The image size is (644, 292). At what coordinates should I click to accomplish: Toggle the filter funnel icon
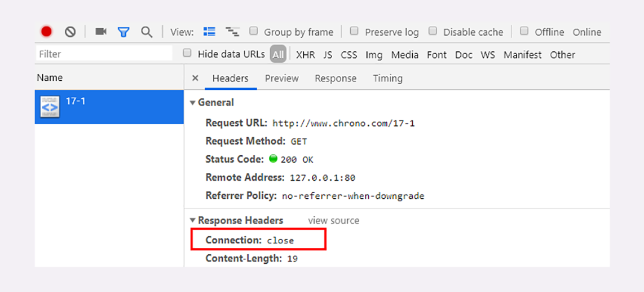pyautogui.click(x=123, y=32)
